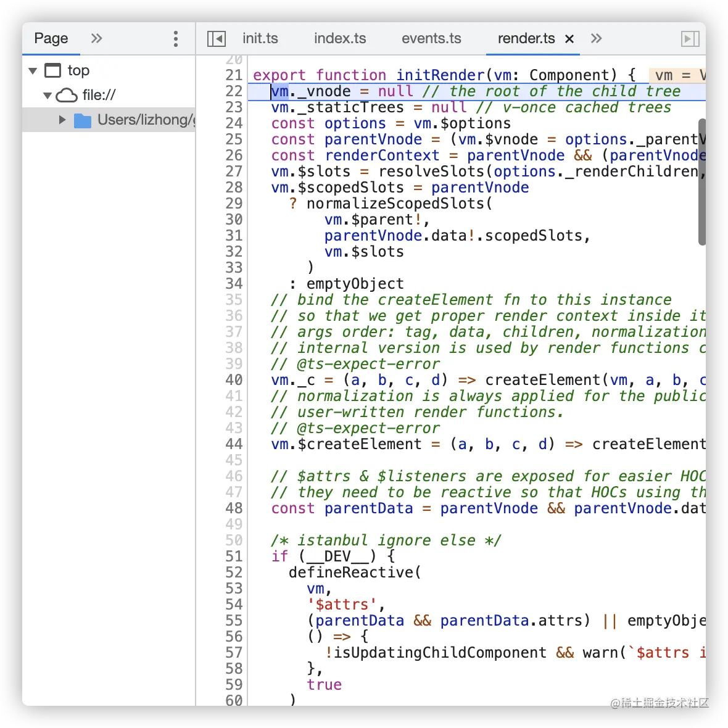Click 'parentData' declaration on line 48

[x=369, y=508]
